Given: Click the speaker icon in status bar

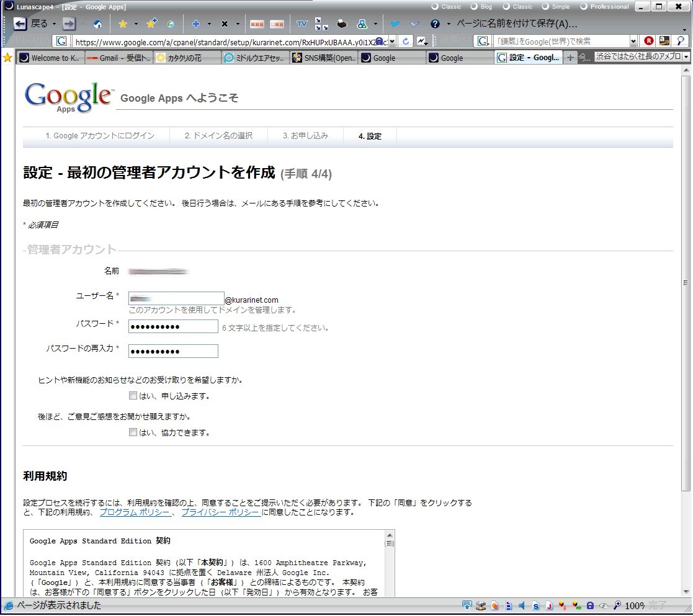Looking at the screenshot, I should click(522, 606).
